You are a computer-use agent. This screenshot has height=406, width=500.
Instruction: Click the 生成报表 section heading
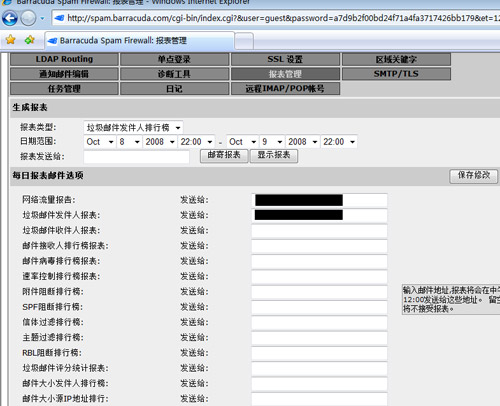30,107
